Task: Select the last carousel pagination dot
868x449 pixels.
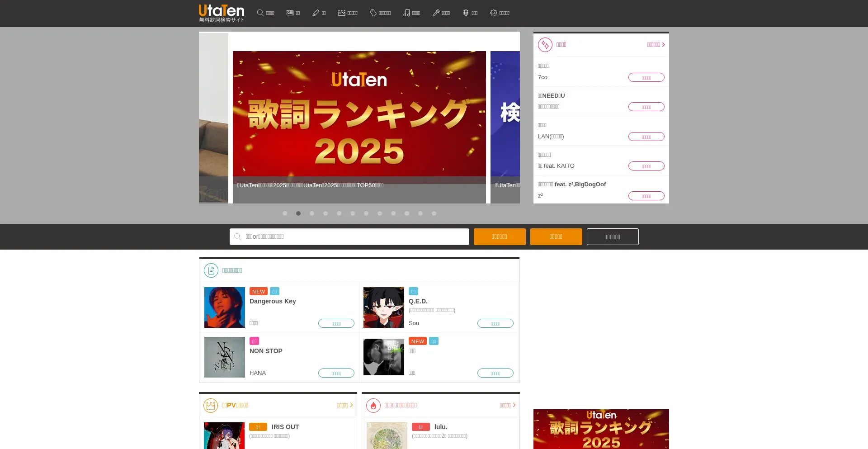Action: tap(434, 213)
